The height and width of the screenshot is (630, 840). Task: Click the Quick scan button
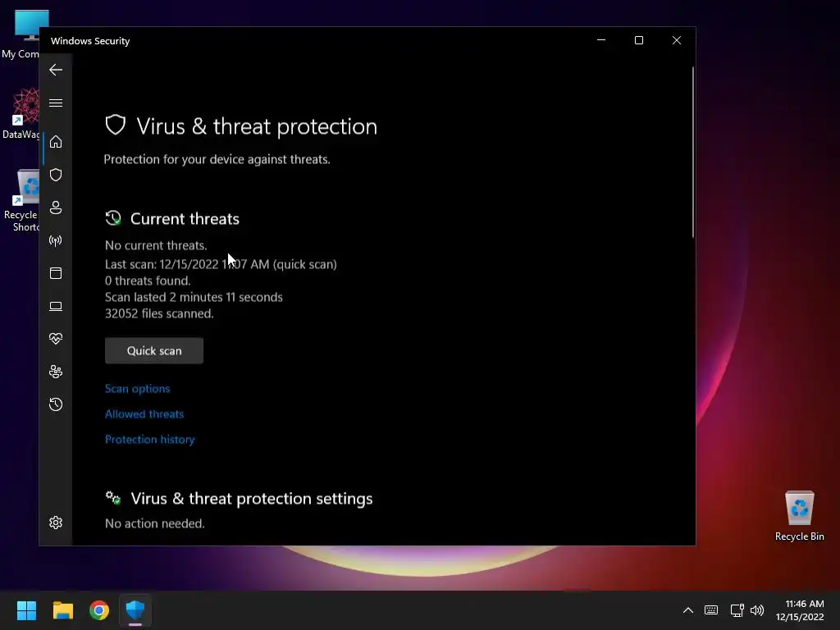[x=154, y=351]
